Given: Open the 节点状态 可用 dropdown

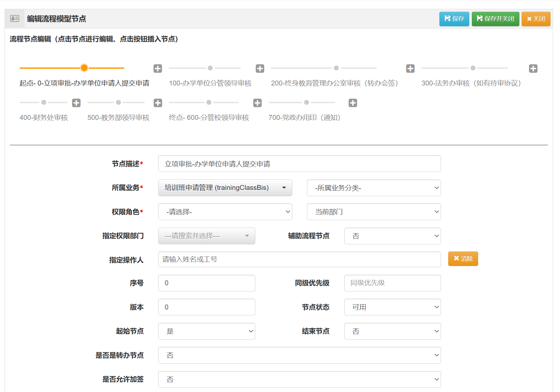Looking at the screenshot, I should pyautogui.click(x=393, y=307).
